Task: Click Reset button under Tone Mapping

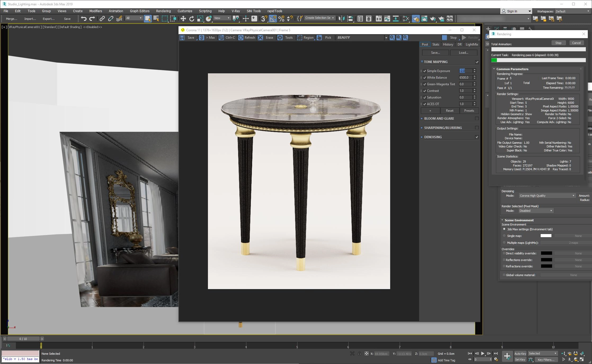Action: [x=449, y=111]
